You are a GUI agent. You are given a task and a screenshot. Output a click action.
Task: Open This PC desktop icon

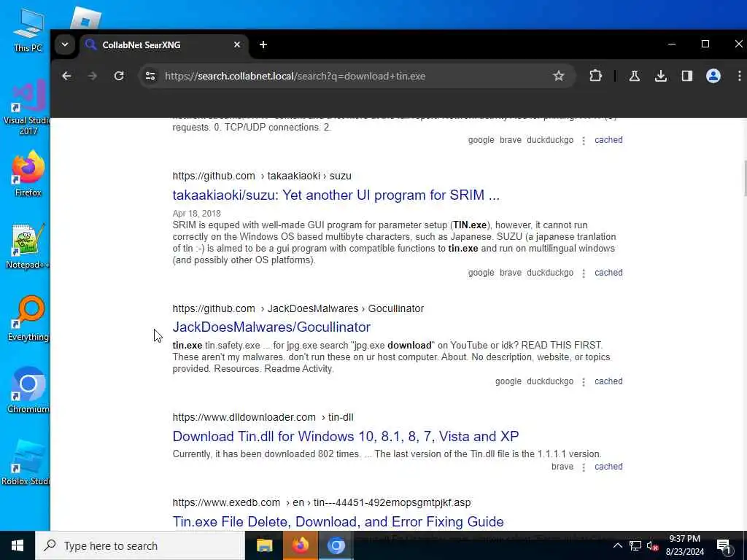tap(28, 29)
